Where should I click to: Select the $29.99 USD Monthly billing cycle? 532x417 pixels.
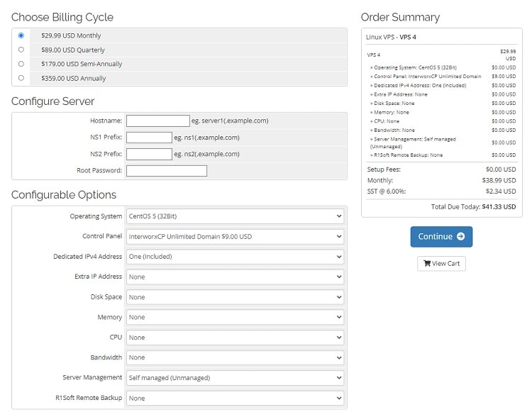(x=21, y=35)
